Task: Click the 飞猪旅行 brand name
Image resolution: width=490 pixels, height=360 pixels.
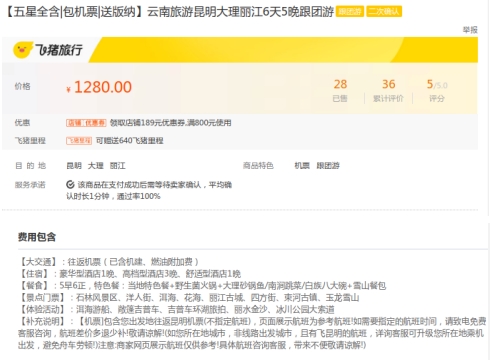Action: [x=59, y=50]
